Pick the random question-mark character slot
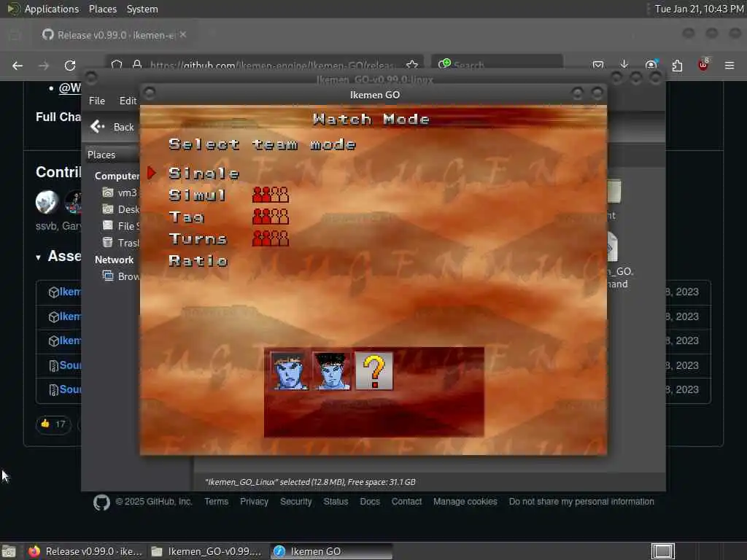 pyautogui.click(x=374, y=371)
